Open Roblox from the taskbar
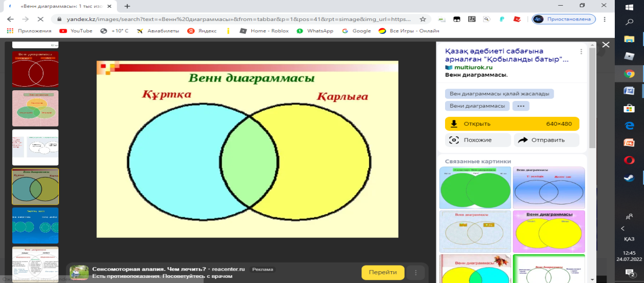The image size is (644, 283). point(629,56)
